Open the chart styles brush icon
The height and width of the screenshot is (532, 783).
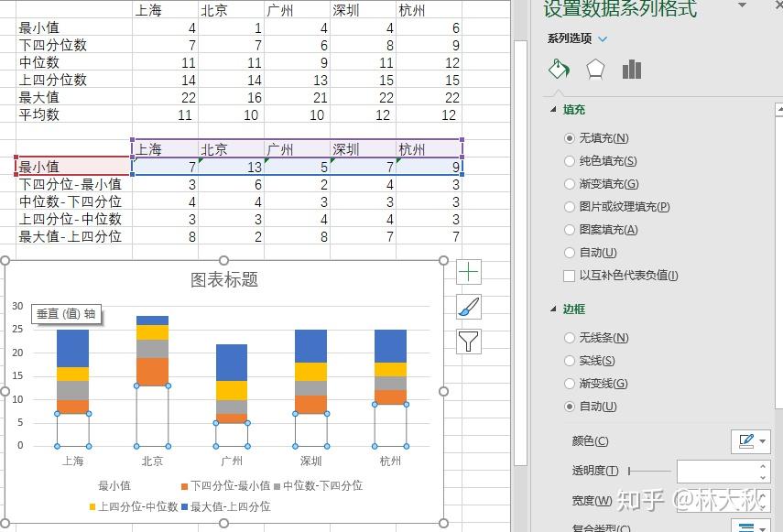(x=468, y=307)
